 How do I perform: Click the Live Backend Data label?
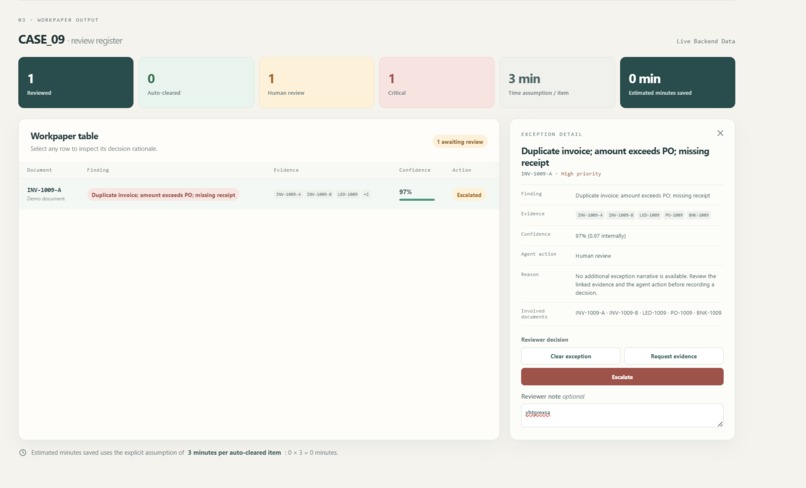pyautogui.click(x=705, y=41)
